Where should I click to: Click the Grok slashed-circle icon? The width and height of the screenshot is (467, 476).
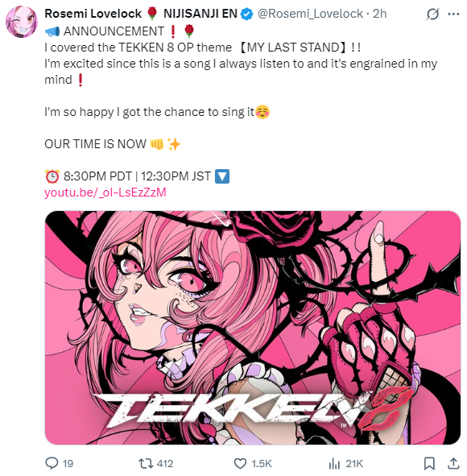point(432,14)
